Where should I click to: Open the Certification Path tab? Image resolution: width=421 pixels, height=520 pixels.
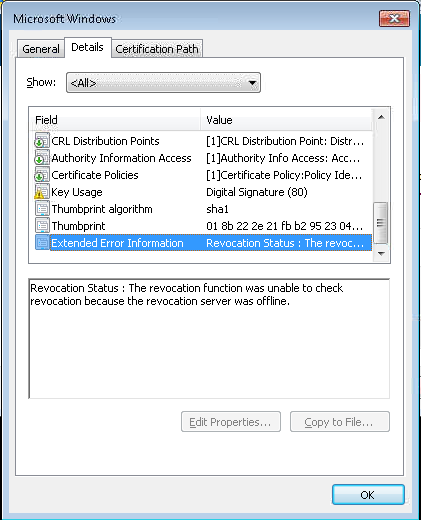click(x=157, y=49)
